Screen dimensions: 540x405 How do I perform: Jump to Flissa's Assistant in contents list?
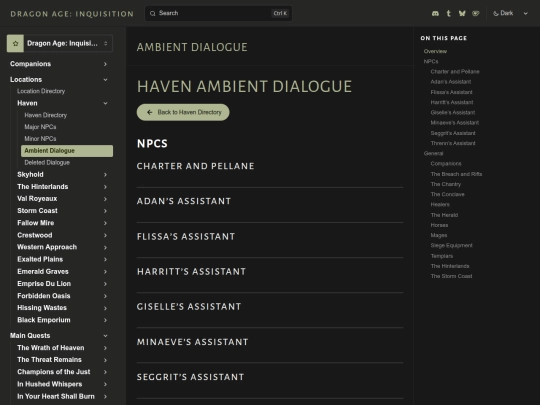[451, 92]
